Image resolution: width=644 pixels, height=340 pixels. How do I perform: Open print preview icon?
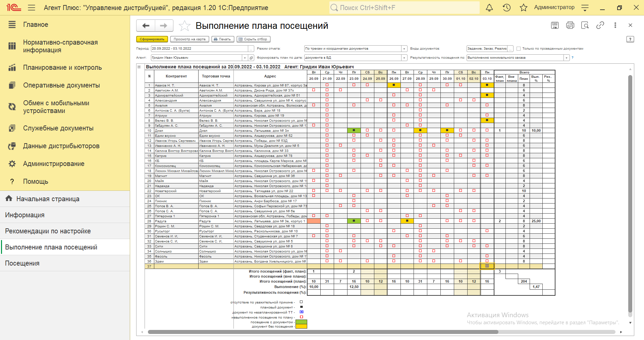pyautogui.click(x=585, y=25)
